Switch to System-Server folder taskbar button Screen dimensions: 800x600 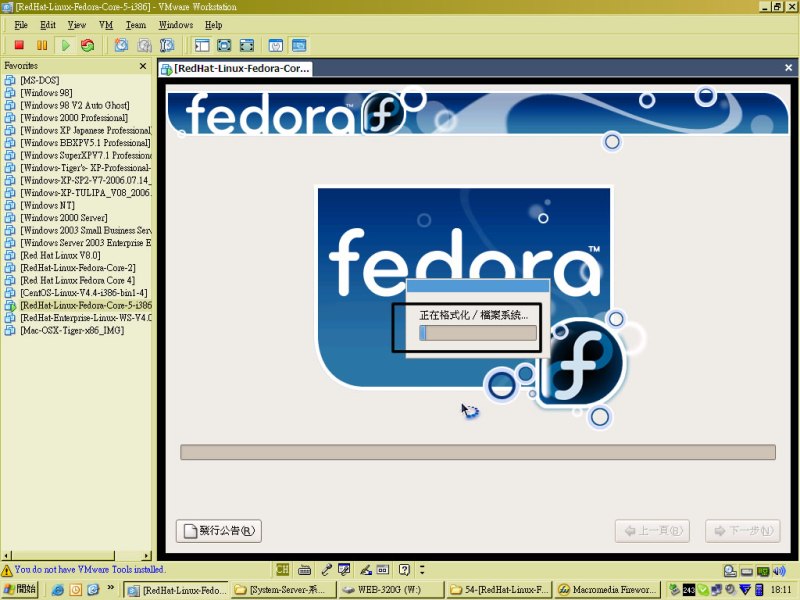[283, 590]
